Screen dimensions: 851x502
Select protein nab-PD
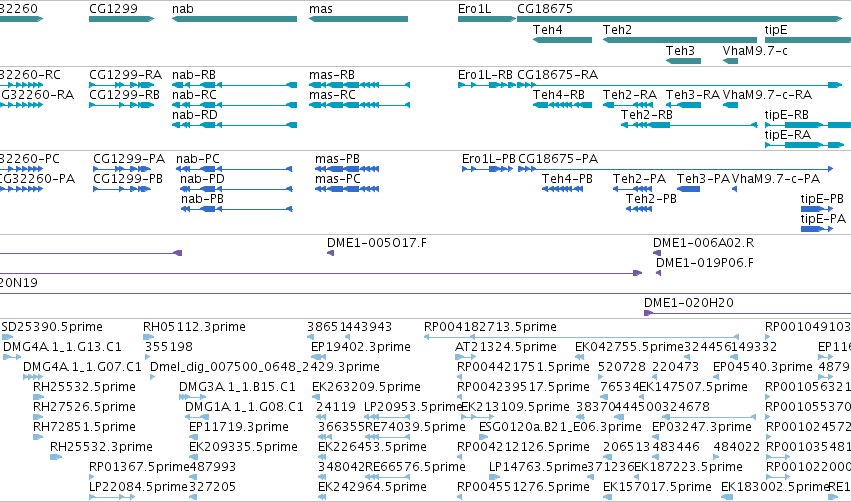click(x=237, y=189)
